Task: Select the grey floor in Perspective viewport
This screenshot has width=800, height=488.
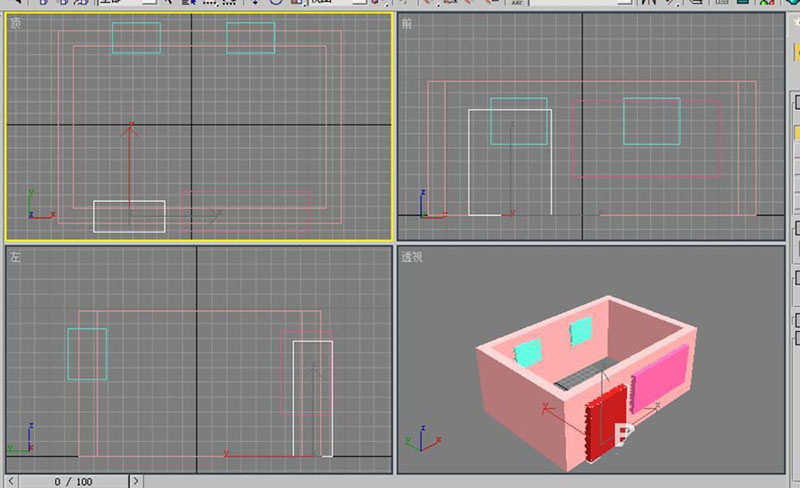Action: point(587,374)
